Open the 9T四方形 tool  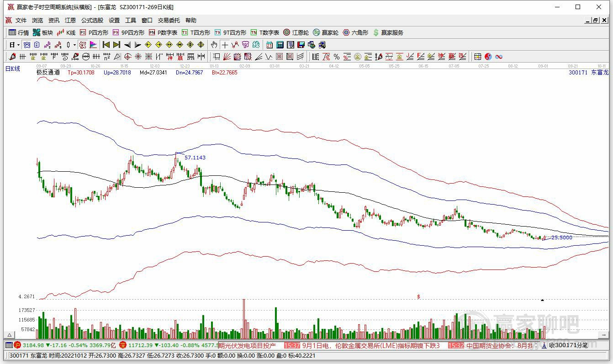230,32
